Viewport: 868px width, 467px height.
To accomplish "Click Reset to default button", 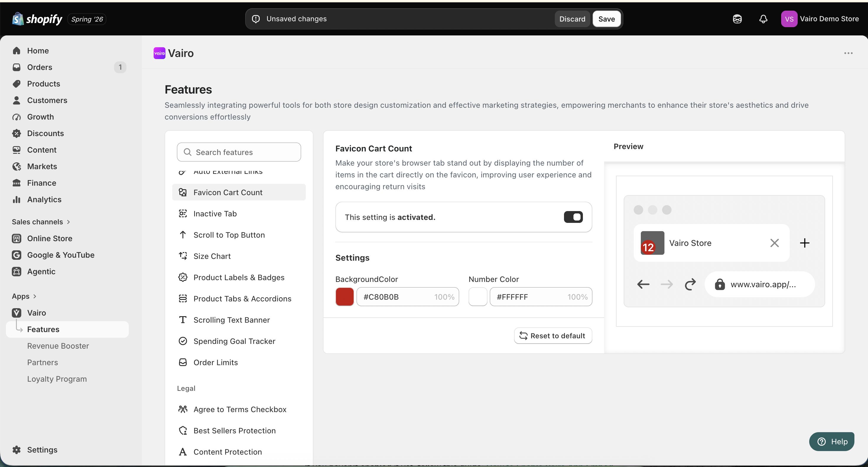I will [553, 336].
